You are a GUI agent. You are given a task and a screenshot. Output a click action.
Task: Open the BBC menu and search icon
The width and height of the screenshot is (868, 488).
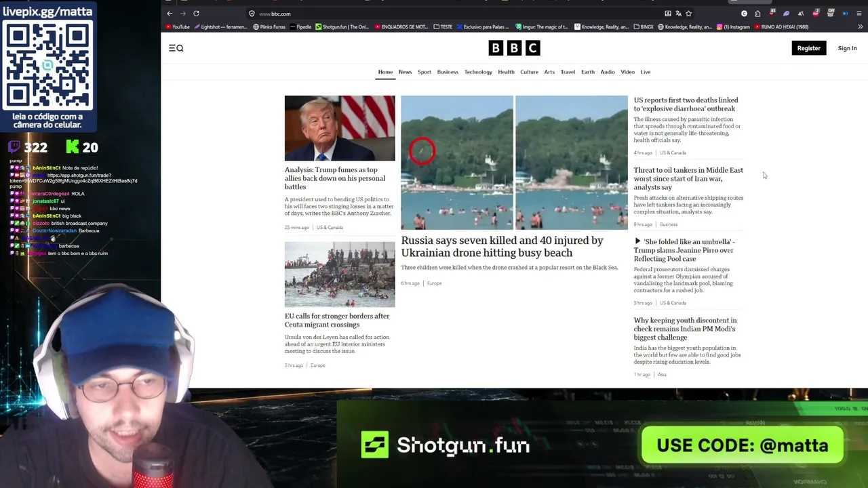176,48
